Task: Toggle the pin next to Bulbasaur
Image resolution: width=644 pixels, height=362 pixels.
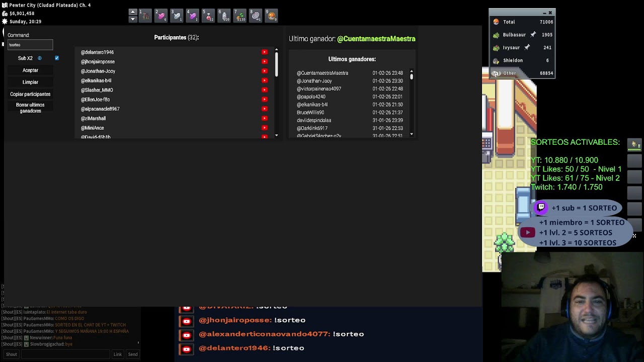Action: 533,35
